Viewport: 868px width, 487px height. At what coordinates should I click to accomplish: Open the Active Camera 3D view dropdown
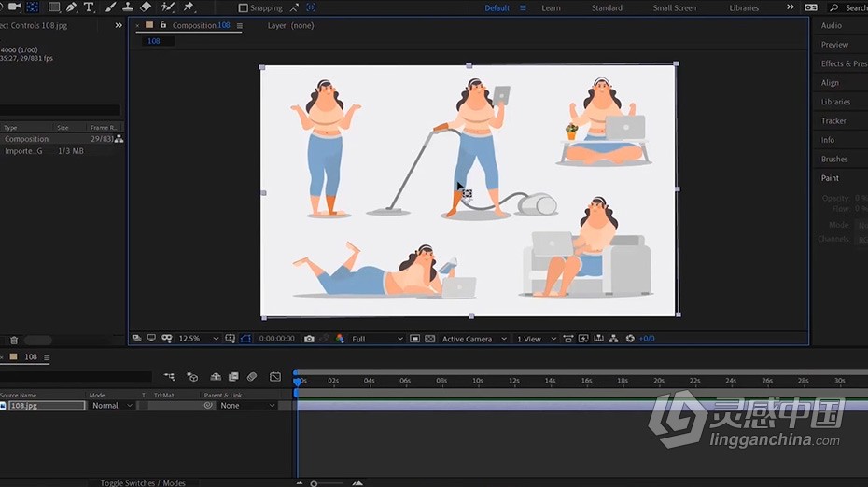[474, 339]
